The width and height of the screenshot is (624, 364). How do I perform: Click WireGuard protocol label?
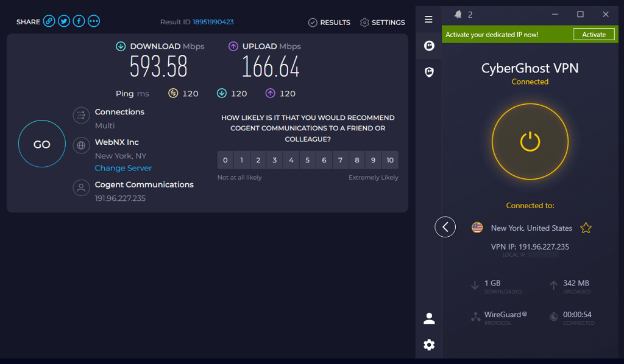[505, 314]
